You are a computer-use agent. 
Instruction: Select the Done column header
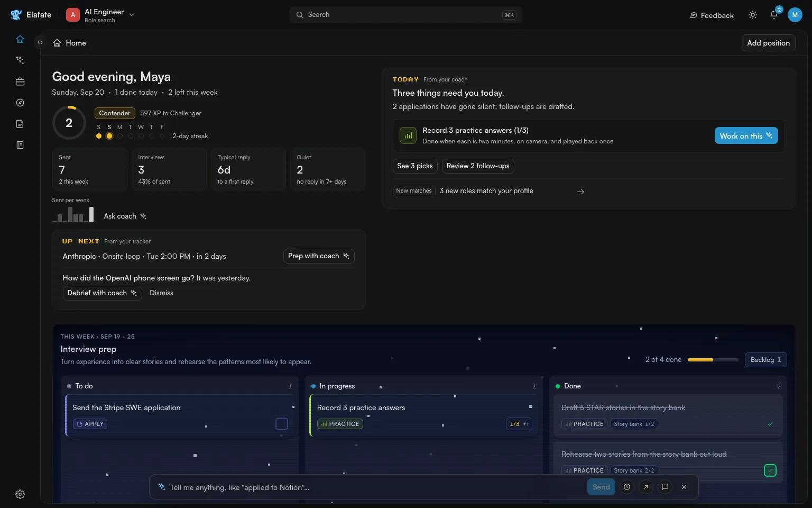(668, 386)
